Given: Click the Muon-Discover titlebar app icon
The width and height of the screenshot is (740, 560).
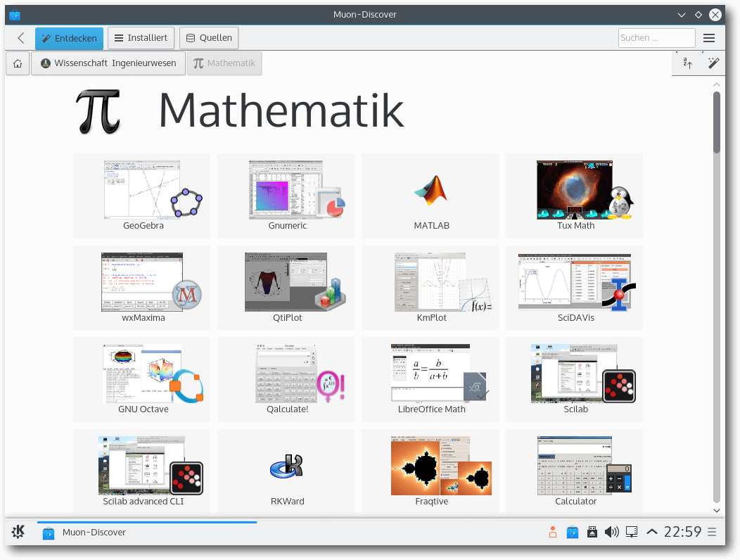Looking at the screenshot, I should [x=15, y=15].
